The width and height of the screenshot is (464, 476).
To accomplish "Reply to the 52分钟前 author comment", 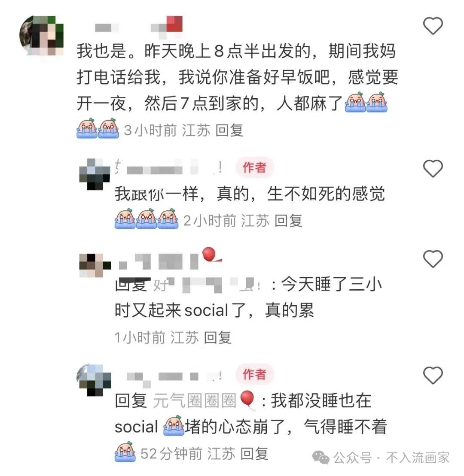I will [254, 454].
